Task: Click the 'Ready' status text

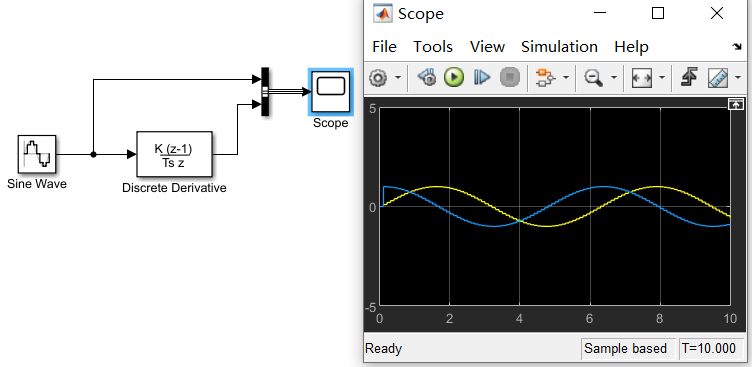Action: 383,348
